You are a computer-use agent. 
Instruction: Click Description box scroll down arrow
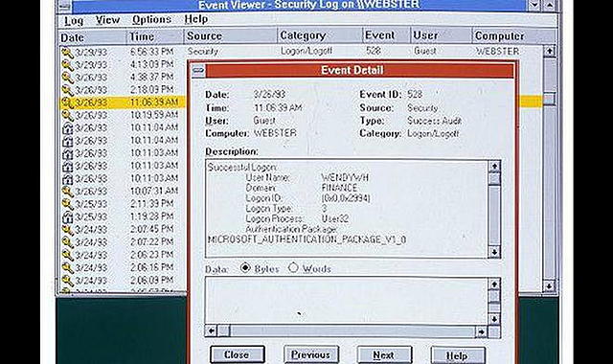coord(494,253)
